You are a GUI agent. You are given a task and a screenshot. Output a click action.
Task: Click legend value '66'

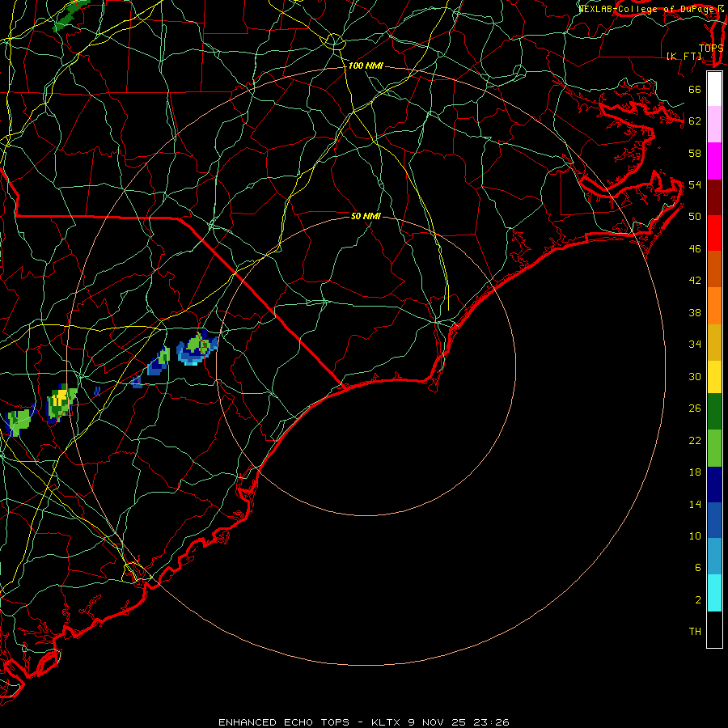(695, 90)
